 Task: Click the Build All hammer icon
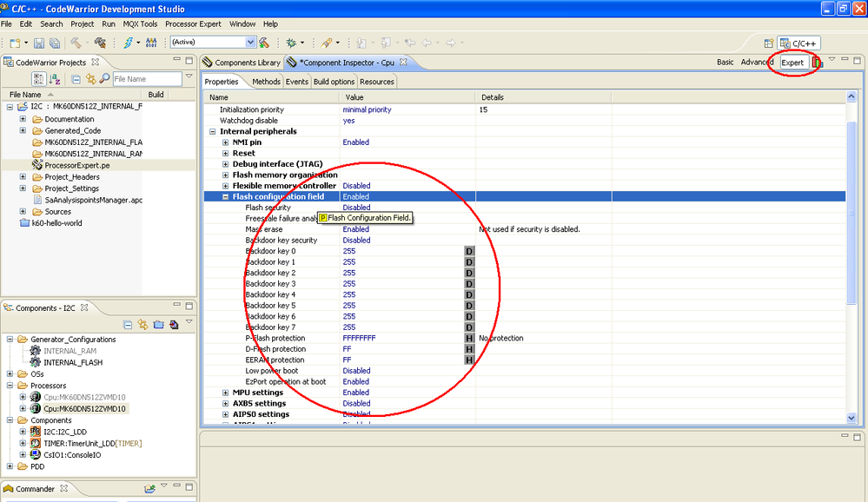tap(76, 43)
